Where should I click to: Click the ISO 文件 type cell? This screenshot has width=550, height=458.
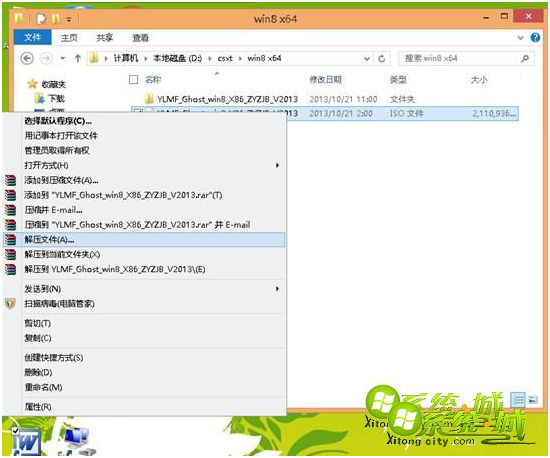[407, 113]
